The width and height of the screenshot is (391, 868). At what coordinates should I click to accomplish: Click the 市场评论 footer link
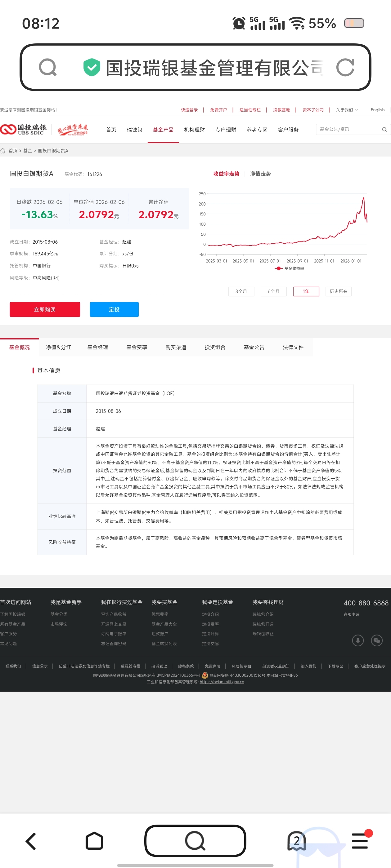(x=59, y=624)
